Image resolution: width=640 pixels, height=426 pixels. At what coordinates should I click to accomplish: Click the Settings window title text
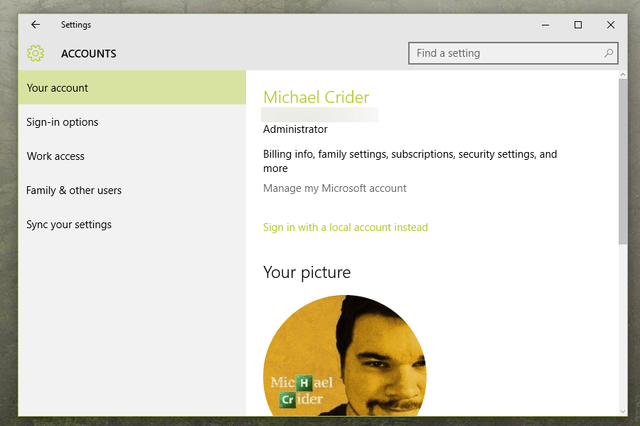[x=76, y=25]
